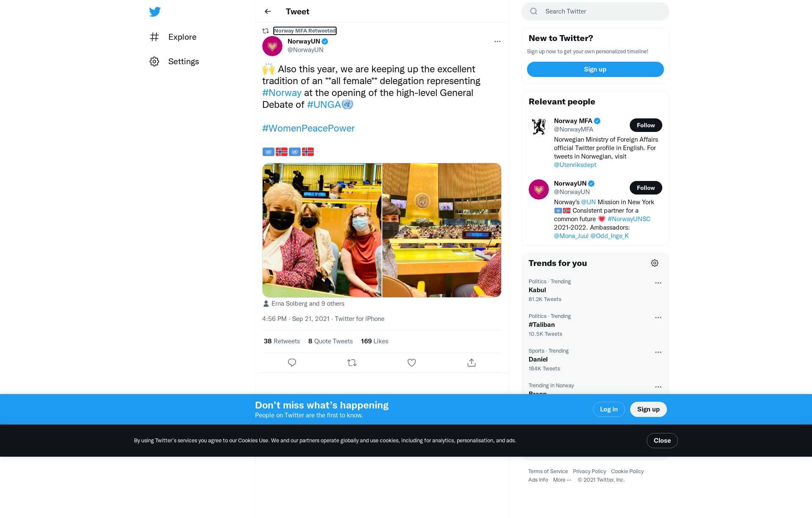Open the left tweet photo

[322, 230]
